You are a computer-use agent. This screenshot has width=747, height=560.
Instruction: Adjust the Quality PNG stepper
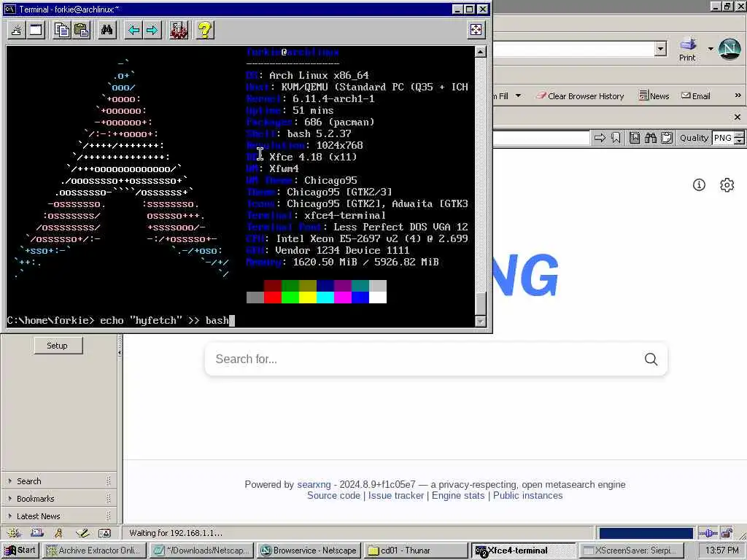coord(739,138)
